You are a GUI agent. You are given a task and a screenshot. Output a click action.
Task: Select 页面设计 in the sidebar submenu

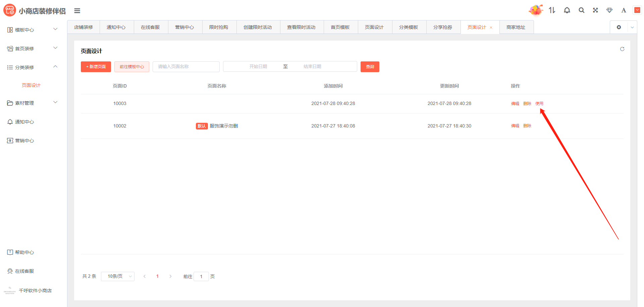coord(31,85)
